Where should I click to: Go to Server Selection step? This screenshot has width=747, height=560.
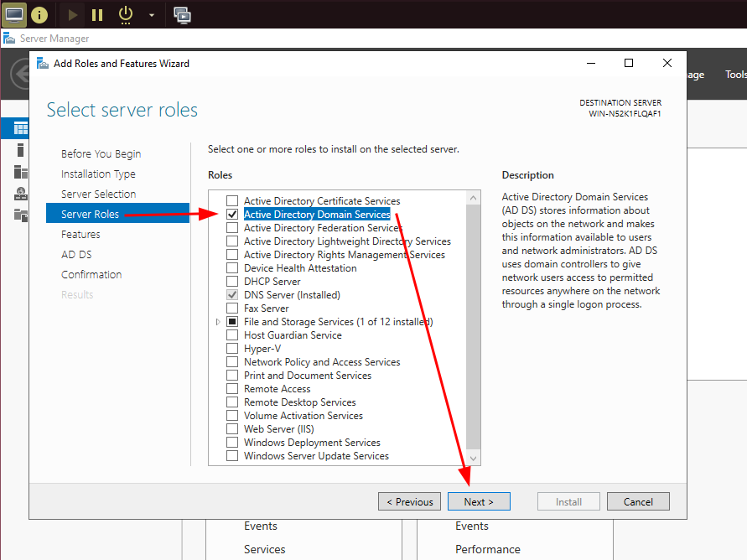click(x=99, y=194)
